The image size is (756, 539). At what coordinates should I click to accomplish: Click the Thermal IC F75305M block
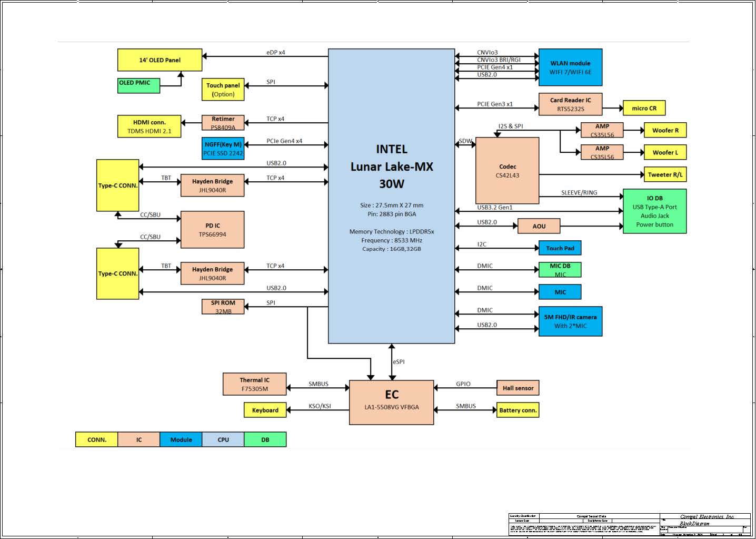point(254,384)
